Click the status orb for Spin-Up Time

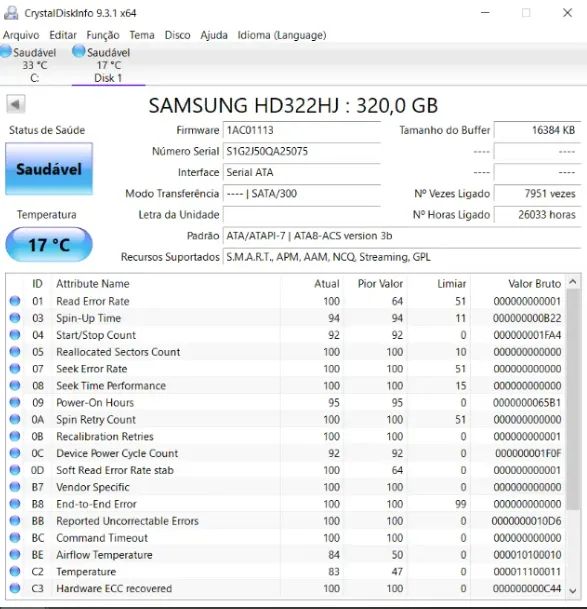pos(15,318)
